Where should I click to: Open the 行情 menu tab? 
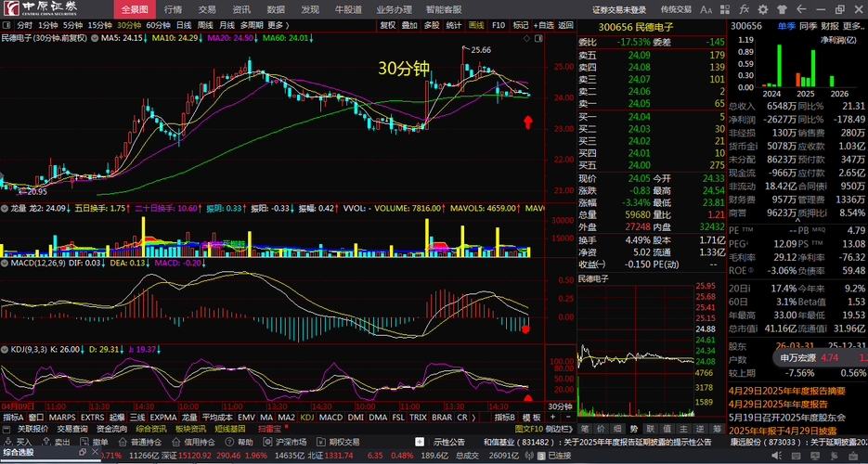click(174, 9)
